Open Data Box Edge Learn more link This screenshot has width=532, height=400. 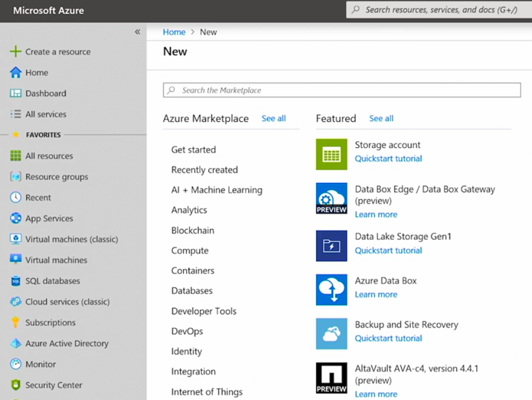pyautogui.click(x=376, y=215)
